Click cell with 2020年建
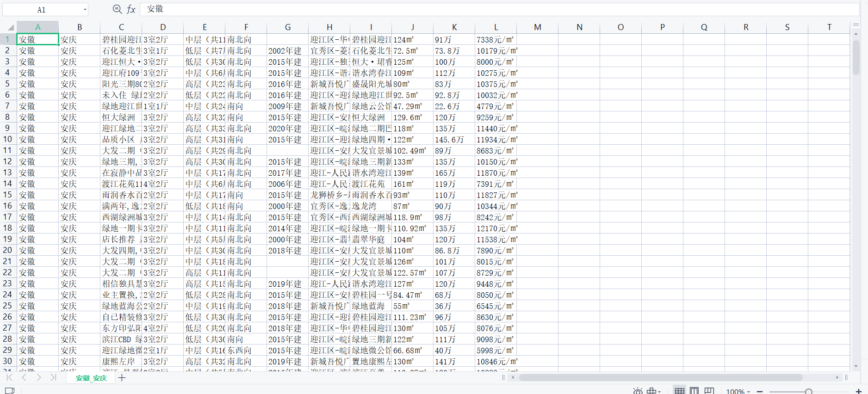868x394 pixels. 288,128
